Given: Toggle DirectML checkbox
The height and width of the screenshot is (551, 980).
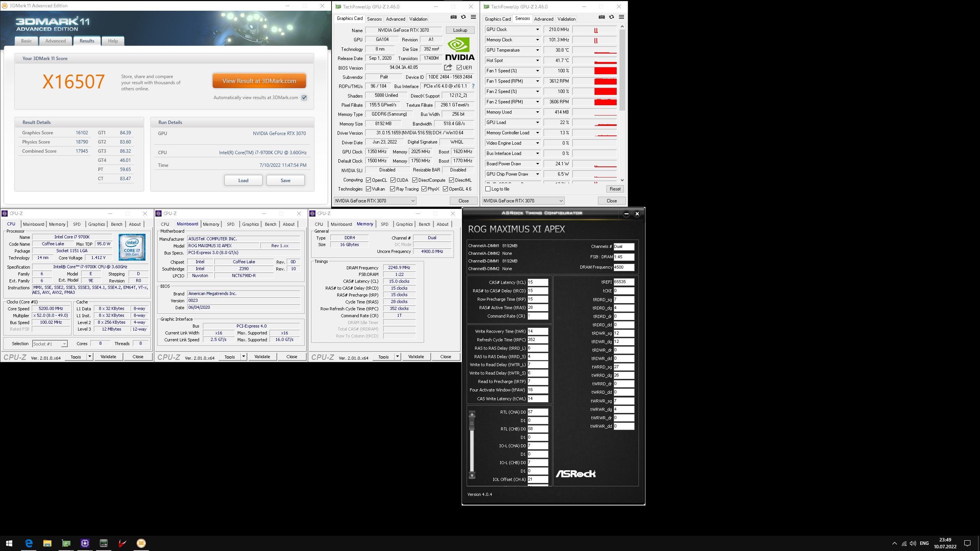Looking at the screenshot, I should (x=451, y=180).
